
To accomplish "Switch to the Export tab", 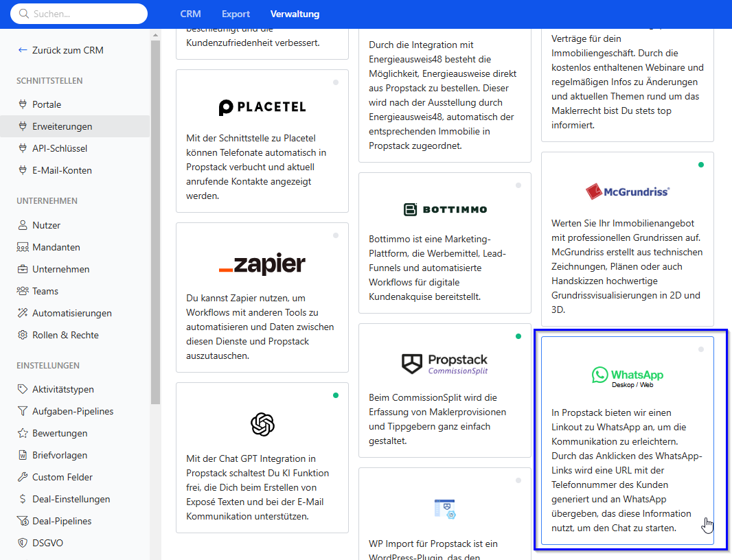I will tap(236, 14).
